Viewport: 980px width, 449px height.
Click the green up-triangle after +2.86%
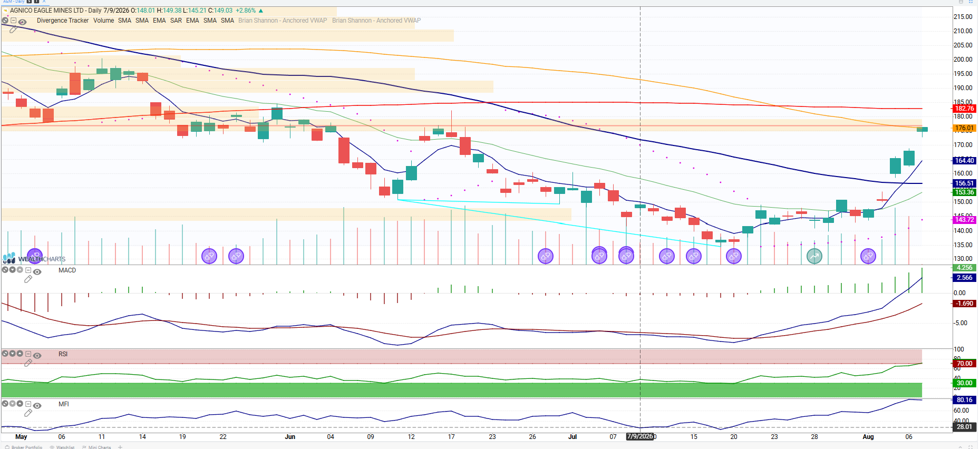click(261, 11)
